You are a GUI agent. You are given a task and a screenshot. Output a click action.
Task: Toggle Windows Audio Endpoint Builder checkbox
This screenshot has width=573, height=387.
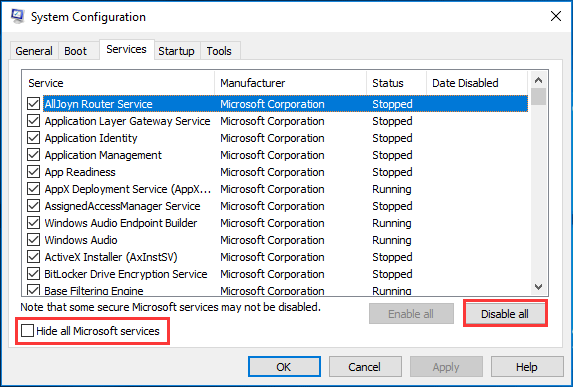coord(33,223)
